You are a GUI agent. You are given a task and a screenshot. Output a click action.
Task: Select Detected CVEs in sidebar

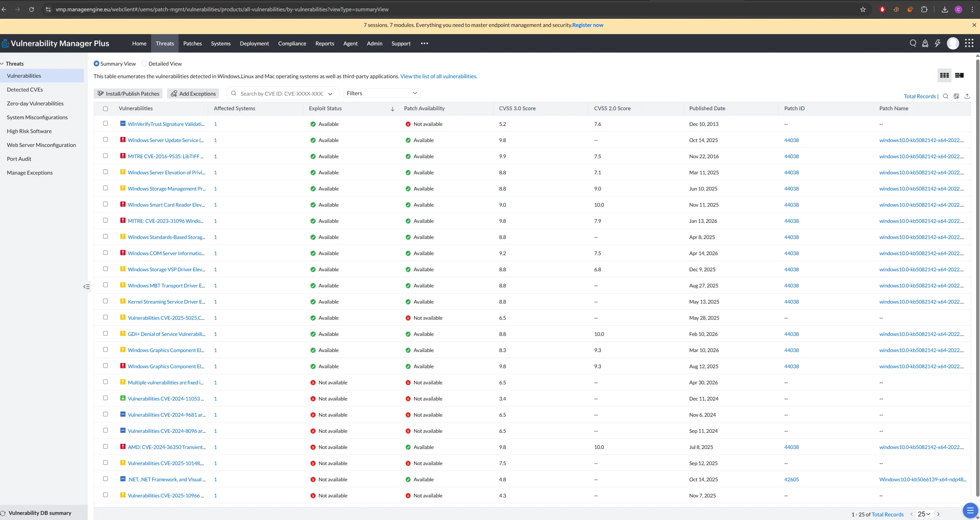click(25, 90)
